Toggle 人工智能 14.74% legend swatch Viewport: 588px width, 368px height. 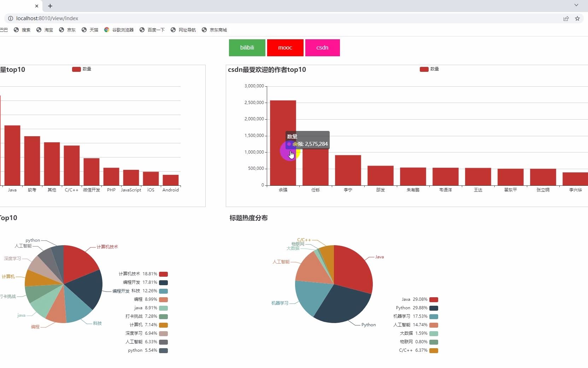click(x=434, y=325)
